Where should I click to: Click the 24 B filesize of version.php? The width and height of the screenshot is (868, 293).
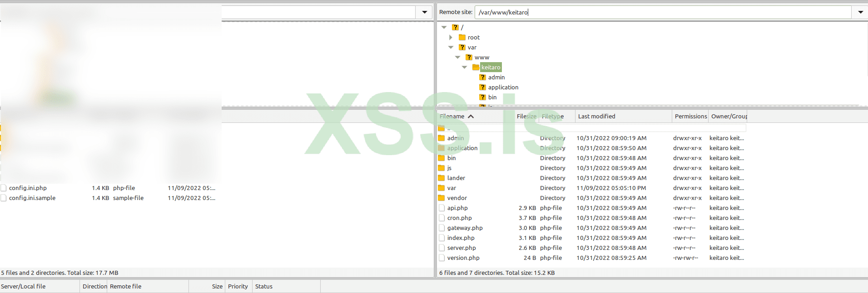pos(530,258)
